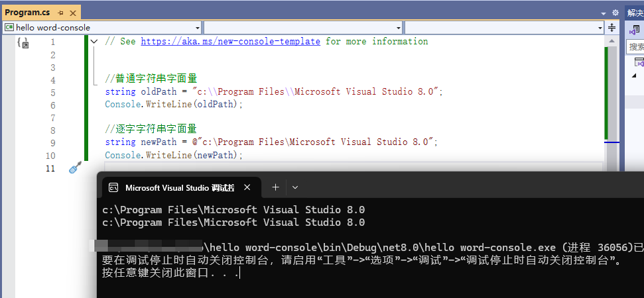
Task: Click the Solution Explorer view switch icon
Action: [635, 30]
